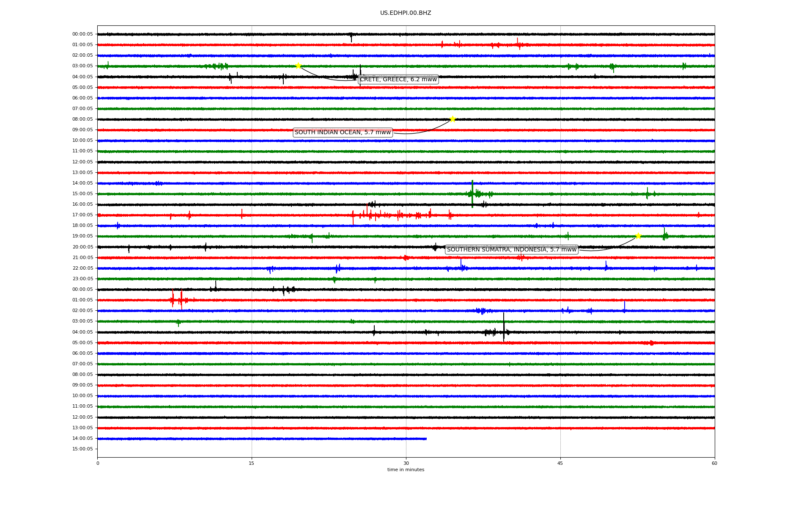Click the '23:00:05' row label
The height and width of the screenshot is (508, 812).
[x=82, y=279]
